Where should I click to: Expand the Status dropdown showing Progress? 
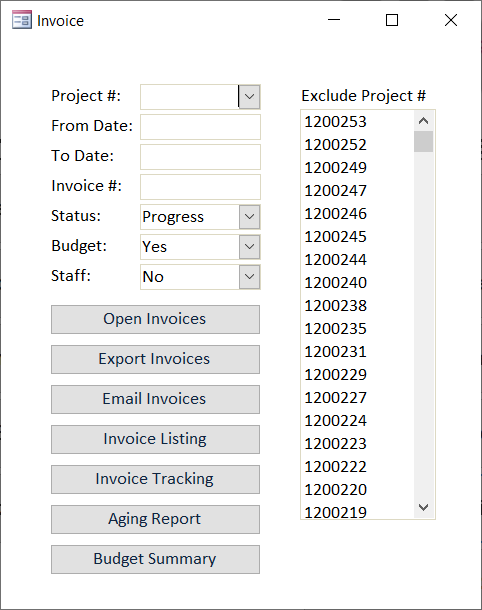[x=249, y=217]
